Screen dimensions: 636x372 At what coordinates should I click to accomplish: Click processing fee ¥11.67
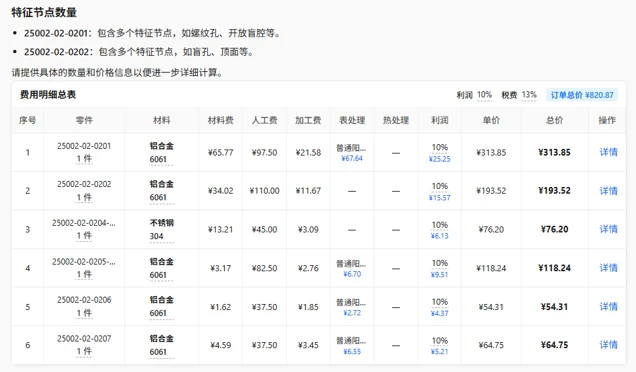point(308,191)
